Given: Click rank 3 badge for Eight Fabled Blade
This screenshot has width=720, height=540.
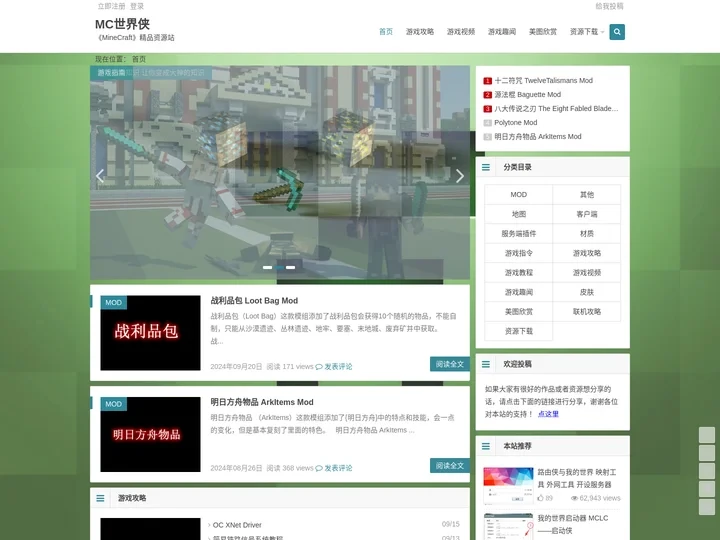Looking at the screenshot, I should click(x=488, y=109).
